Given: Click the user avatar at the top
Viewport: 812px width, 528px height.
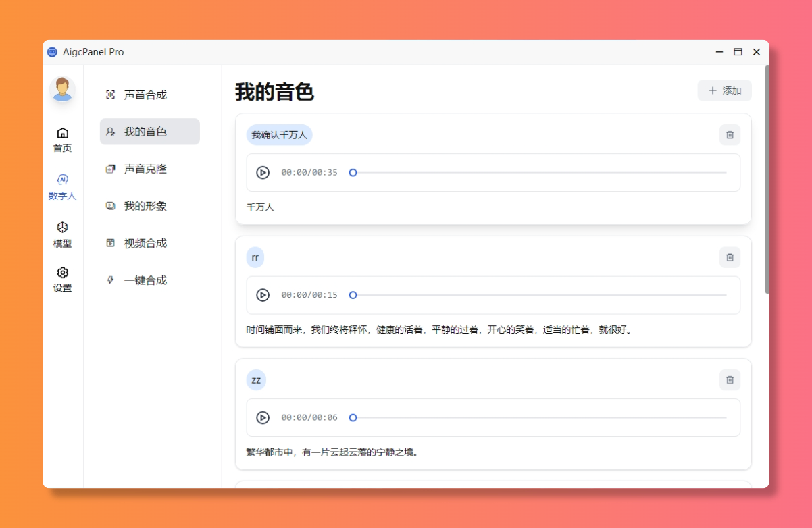Looking at the screenshot, I should click(x=62, y=88).
